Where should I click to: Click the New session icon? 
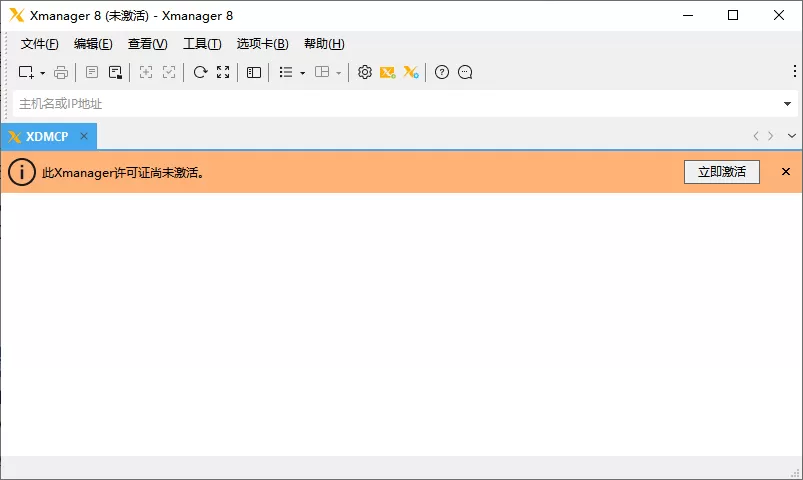coord(26,72)
